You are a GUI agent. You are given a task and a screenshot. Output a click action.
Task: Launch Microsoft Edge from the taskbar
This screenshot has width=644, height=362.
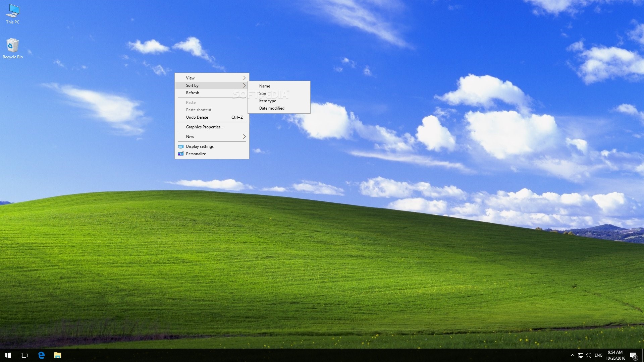41,355
